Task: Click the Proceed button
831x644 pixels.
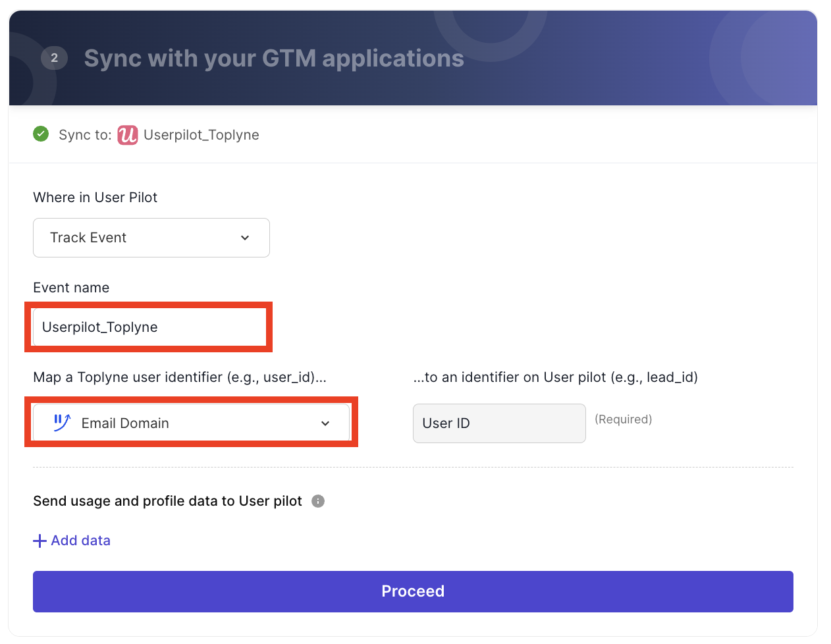Action: pyautogui.click(x=413, y=591)
